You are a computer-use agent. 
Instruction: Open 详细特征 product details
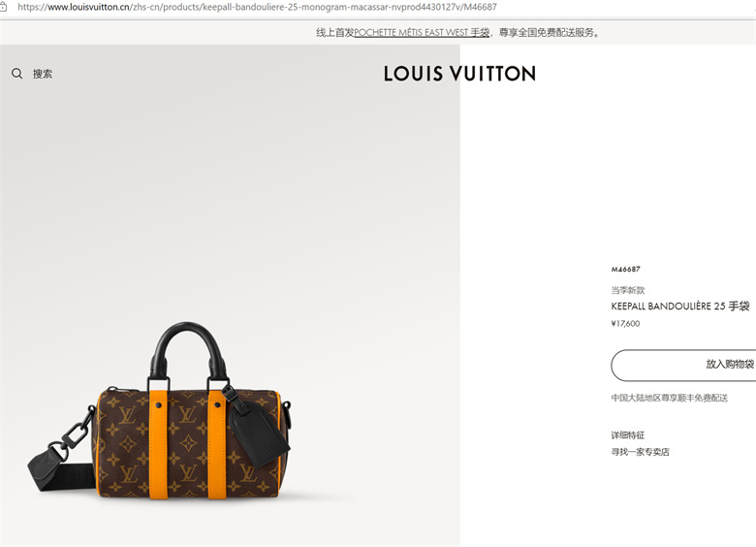(x=628, y=435)
